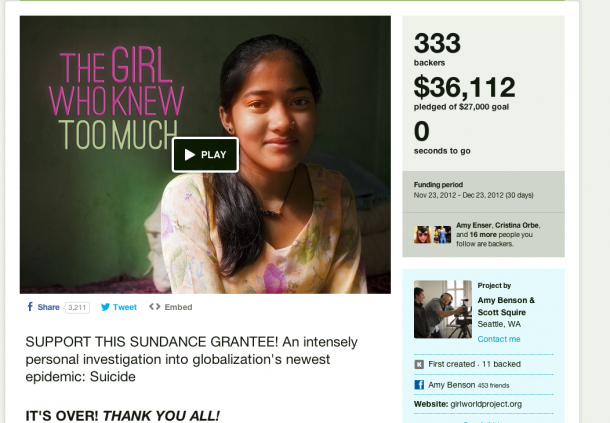Viewport: 610px width, 423px height.
Task: Click the Twitter bird Tweet icon
Action: point(105,307)
